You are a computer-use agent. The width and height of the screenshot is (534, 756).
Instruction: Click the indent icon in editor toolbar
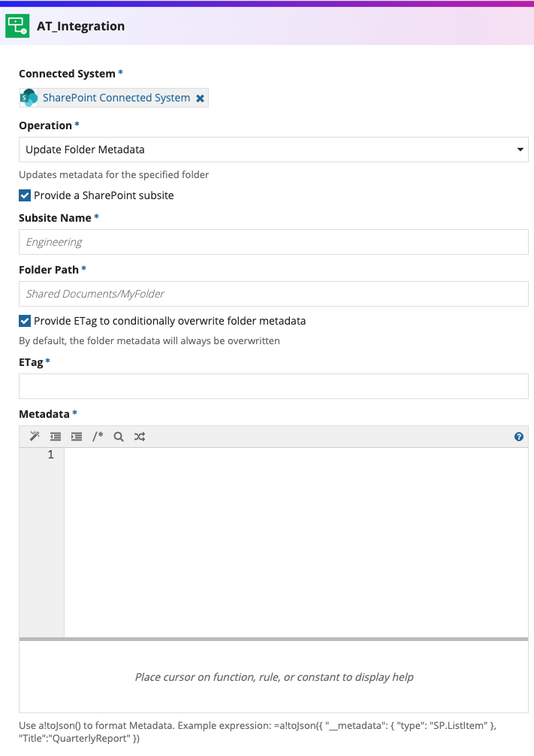(x=77, y=437)
